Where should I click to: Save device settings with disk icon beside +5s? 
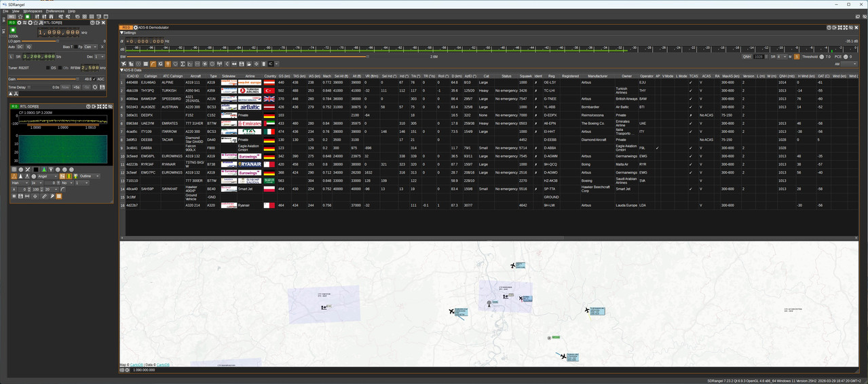pos(102,88)
